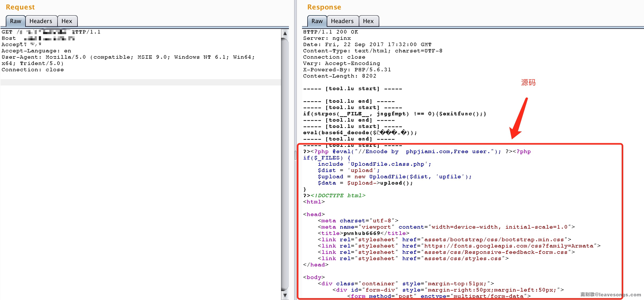The height and width of the screenshot is (300, 644).
Task: Click the meta name="viewport" line
Action: coord(446,227)
